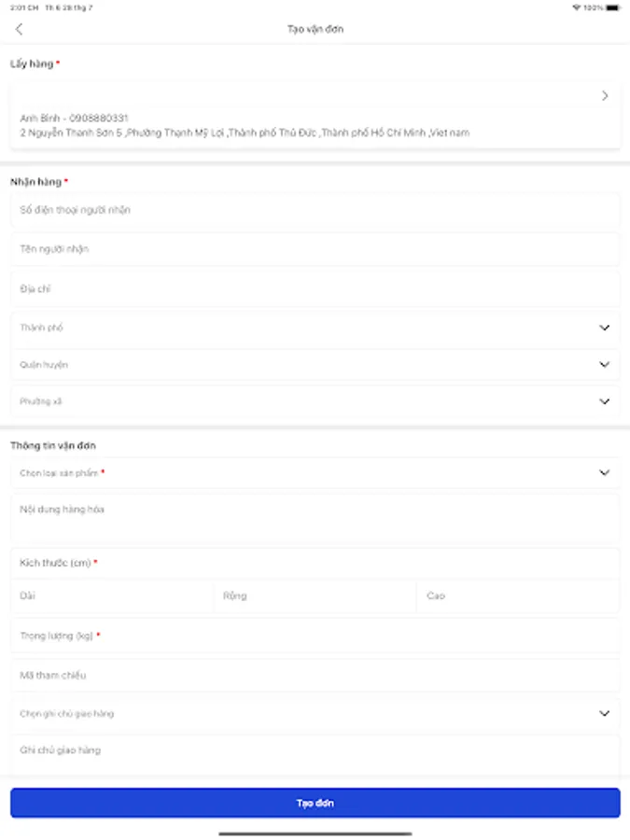Tap the battery status icon
Image resolution: width=630 pixels, height=840 pixels.
612,7
